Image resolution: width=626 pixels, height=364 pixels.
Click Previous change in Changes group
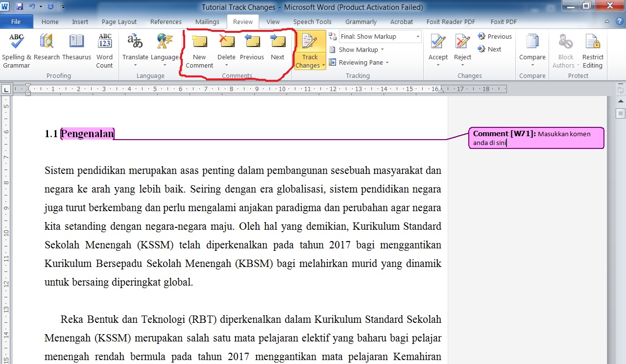point(495,37)
